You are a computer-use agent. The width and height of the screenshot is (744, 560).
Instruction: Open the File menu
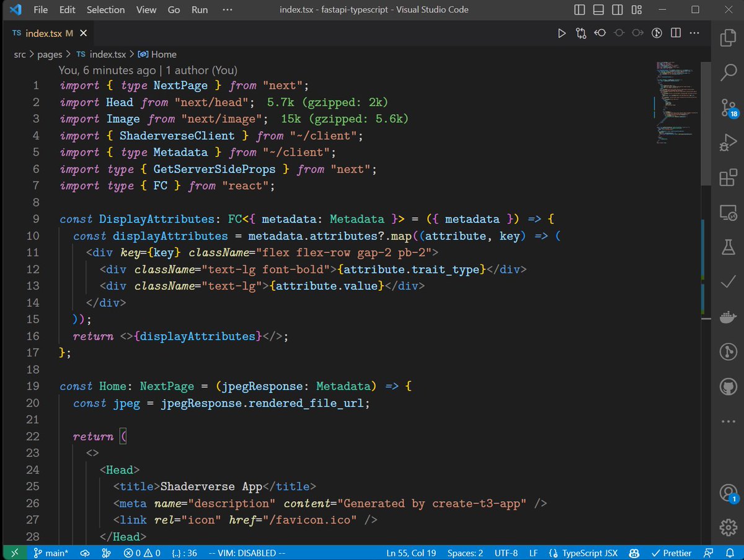click(x=40, y=10)
